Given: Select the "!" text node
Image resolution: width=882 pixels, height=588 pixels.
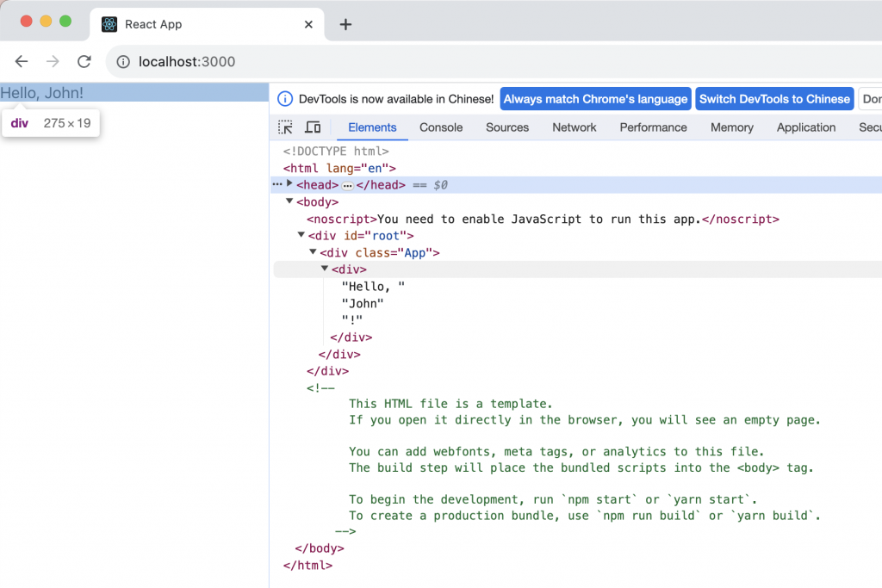Looking at the screenshot, I should pos(352,320).
